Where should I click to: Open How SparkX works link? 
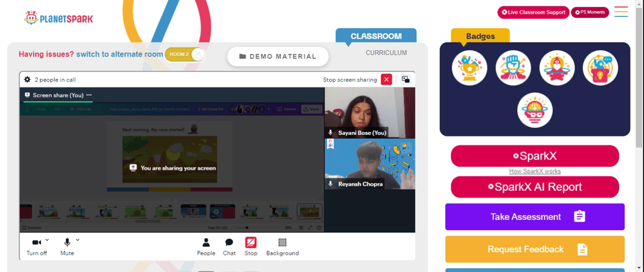click(x=535, y=172)
